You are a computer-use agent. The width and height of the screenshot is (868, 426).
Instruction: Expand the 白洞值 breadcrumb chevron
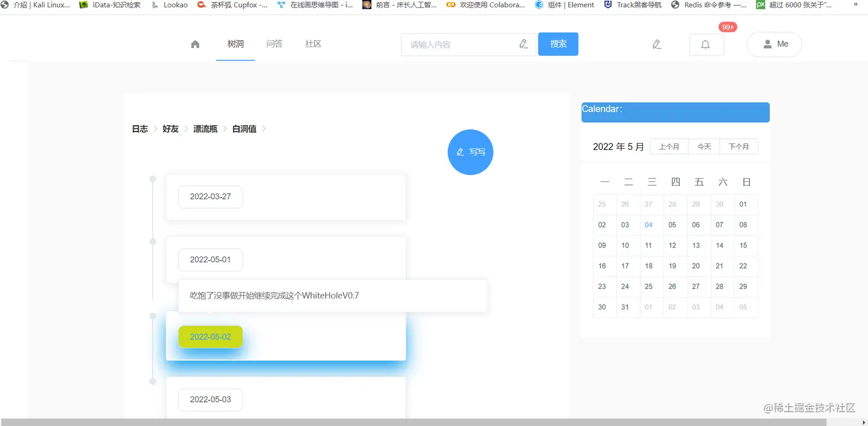[x=263, y=129]
